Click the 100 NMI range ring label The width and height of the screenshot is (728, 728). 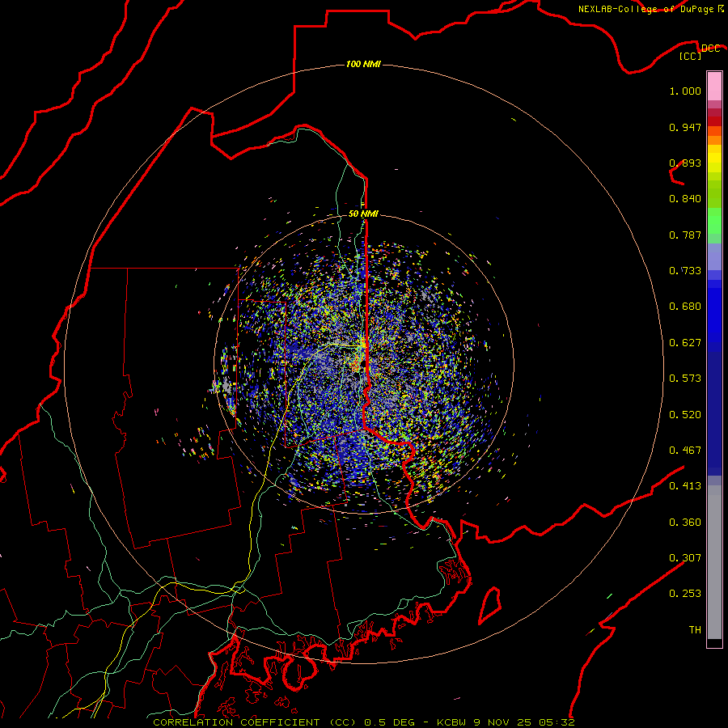363,64
